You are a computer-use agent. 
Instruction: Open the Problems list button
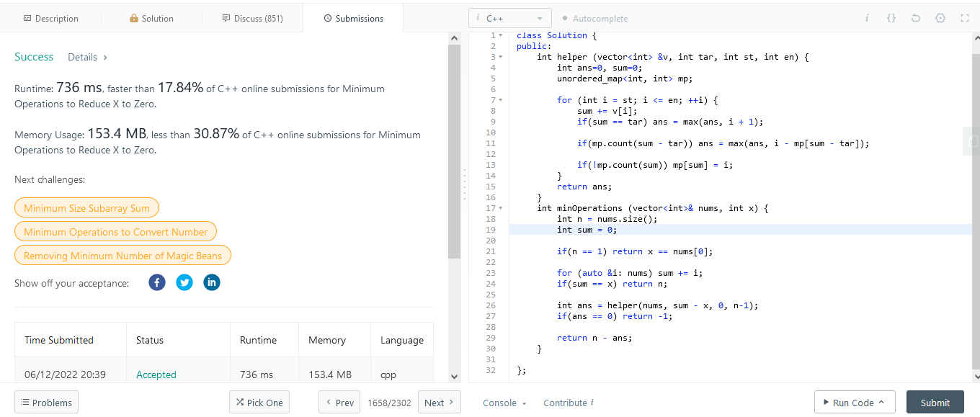click(x=46, y=403)
